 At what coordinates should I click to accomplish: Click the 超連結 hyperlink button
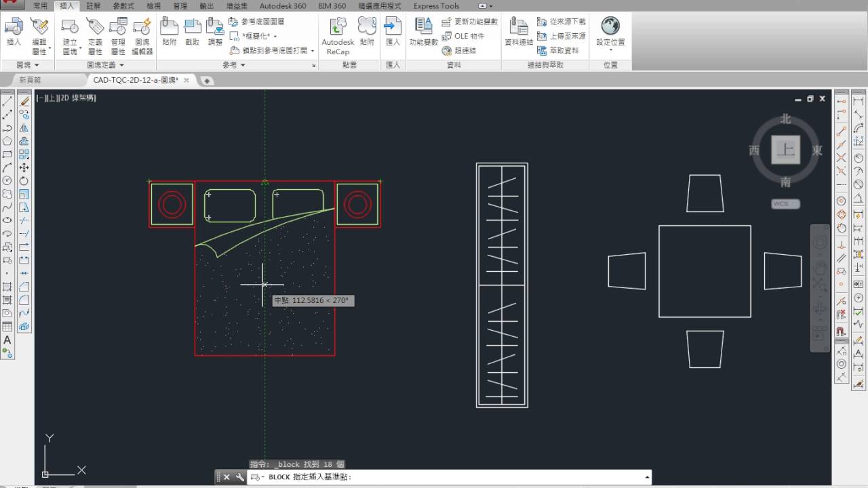[x=459, y=50]
